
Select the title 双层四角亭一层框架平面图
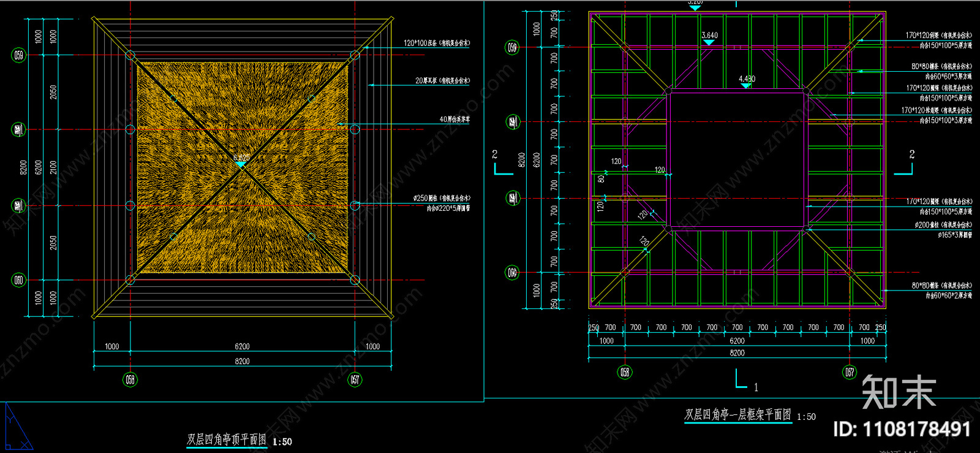737,415
